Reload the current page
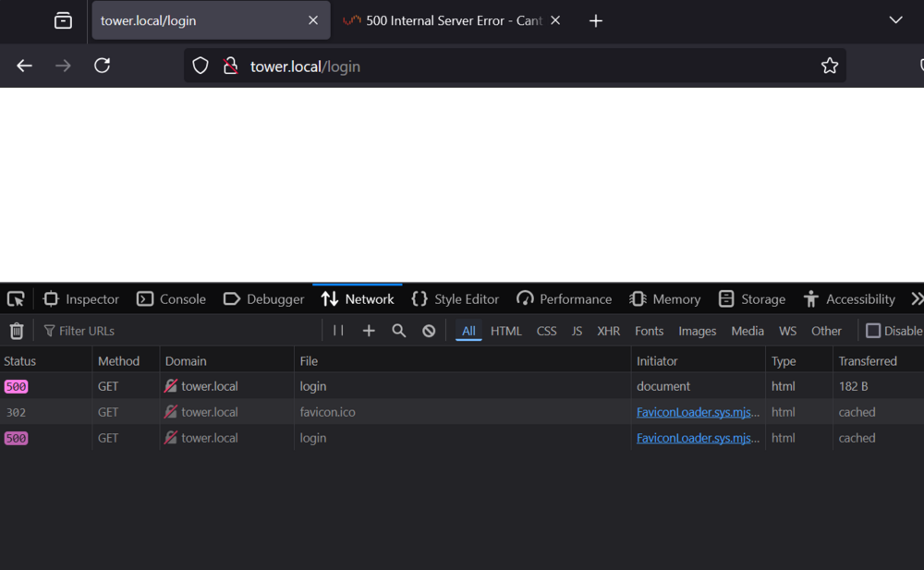This screenshot has height=570, width=924. tap(102, 66)
